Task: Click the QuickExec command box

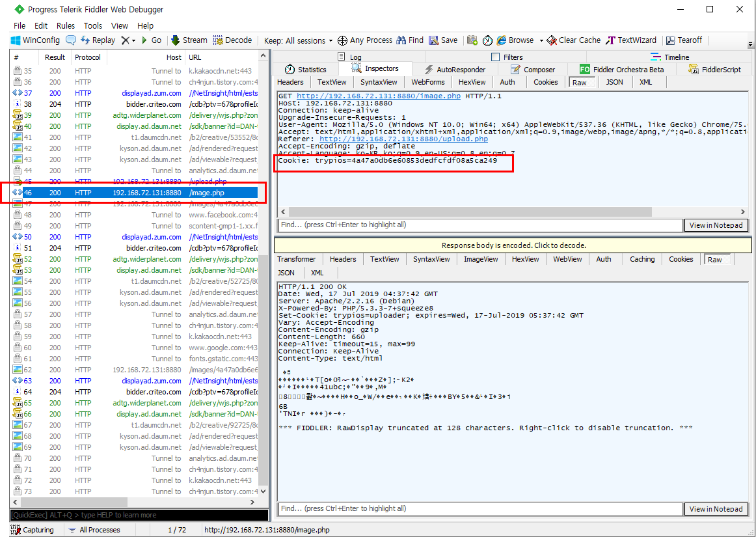Action: coord(139,515)
